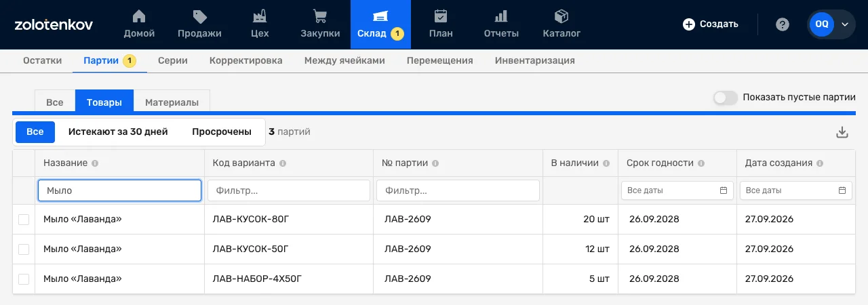868x305 pixels.
Task: Open Продажи sales tag icon
Action: (x=199, y=16)
